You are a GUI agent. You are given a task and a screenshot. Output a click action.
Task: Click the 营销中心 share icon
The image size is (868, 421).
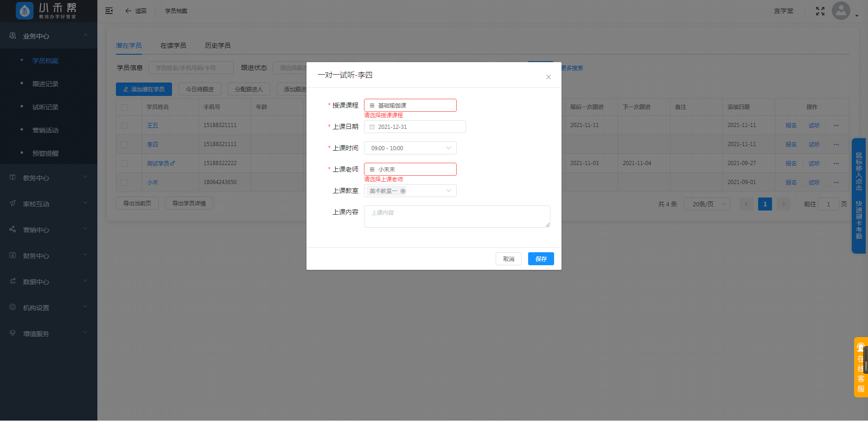point(13,230)
